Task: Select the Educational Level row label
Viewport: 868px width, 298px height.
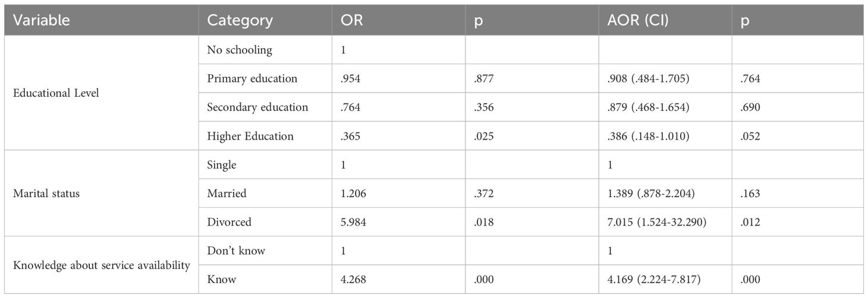Action: point(55,93)
